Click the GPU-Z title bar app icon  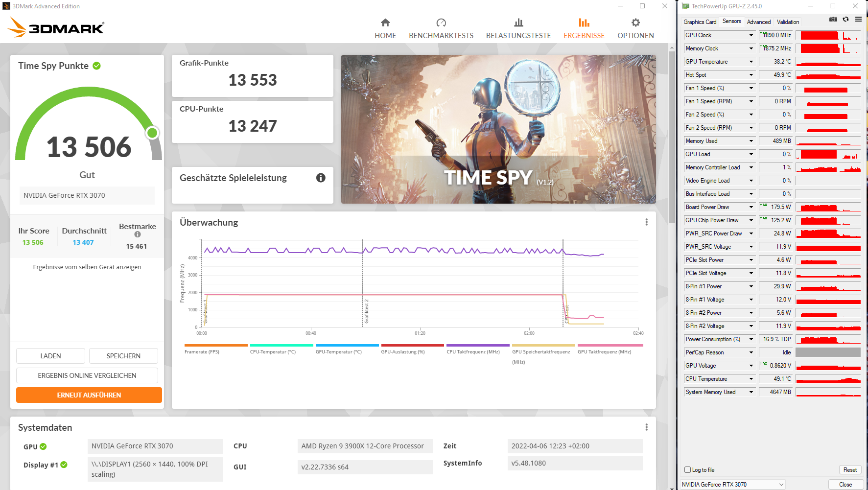click(686, 6)
